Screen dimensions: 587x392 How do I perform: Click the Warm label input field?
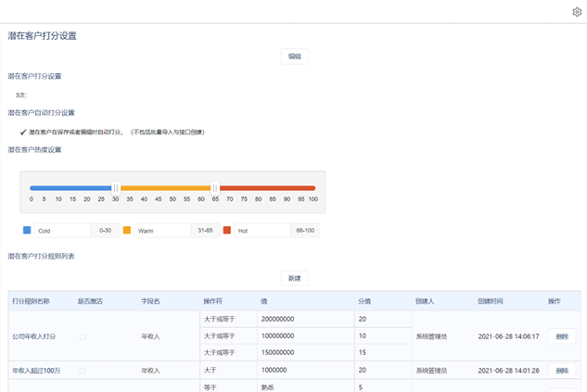[x=161, y=231]
